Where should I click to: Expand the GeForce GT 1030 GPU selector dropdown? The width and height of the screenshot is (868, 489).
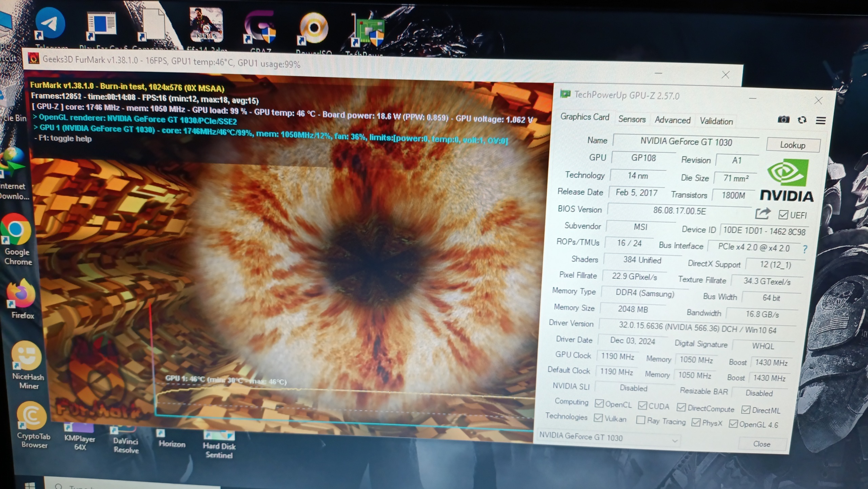675,441
